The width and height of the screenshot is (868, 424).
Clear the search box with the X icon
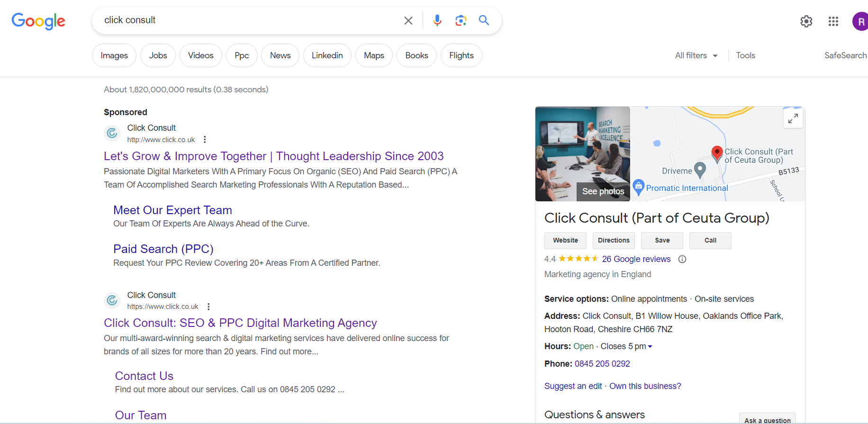coord(408,20)
